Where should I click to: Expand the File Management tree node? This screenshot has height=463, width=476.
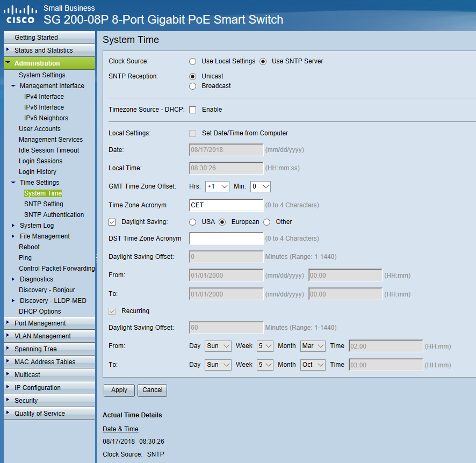[x=13, y=236]
